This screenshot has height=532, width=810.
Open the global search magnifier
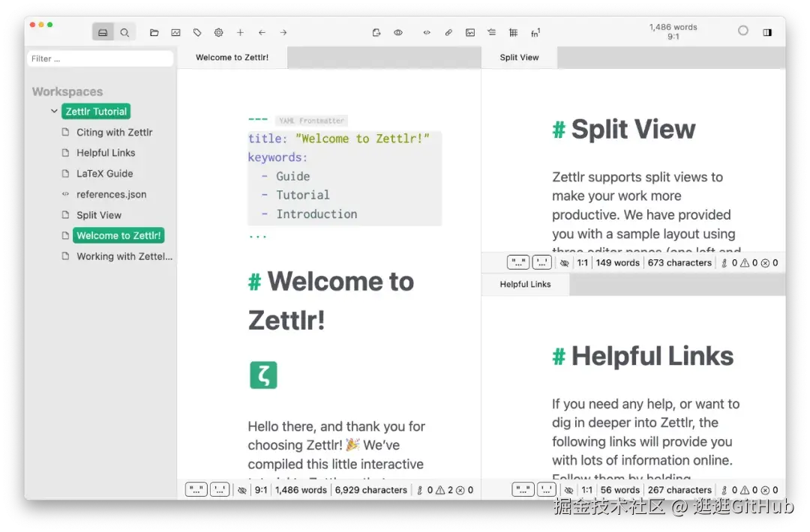pyautogui.click(x=124, y=32)
